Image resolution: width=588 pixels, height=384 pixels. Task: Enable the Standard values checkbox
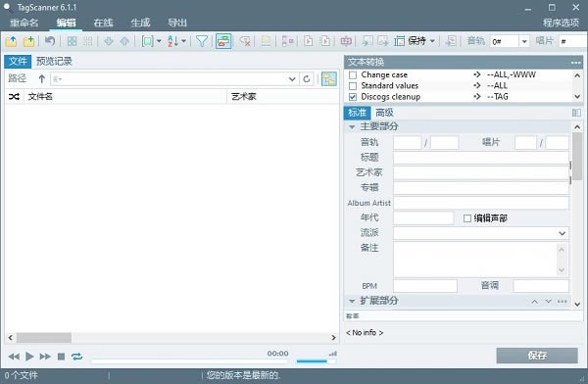click(353, 86)
